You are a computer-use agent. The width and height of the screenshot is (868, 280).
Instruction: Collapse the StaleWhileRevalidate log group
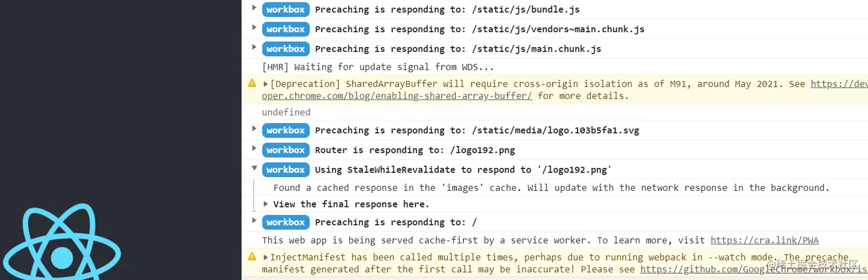254,168
